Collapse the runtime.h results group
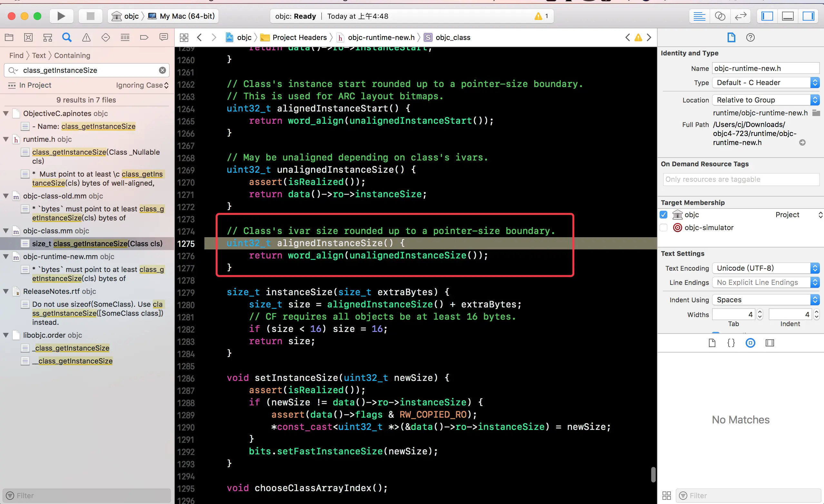Image resolution: width=824 pixels, height=504 pixels. pyautogui.click(x=6, y=139)
